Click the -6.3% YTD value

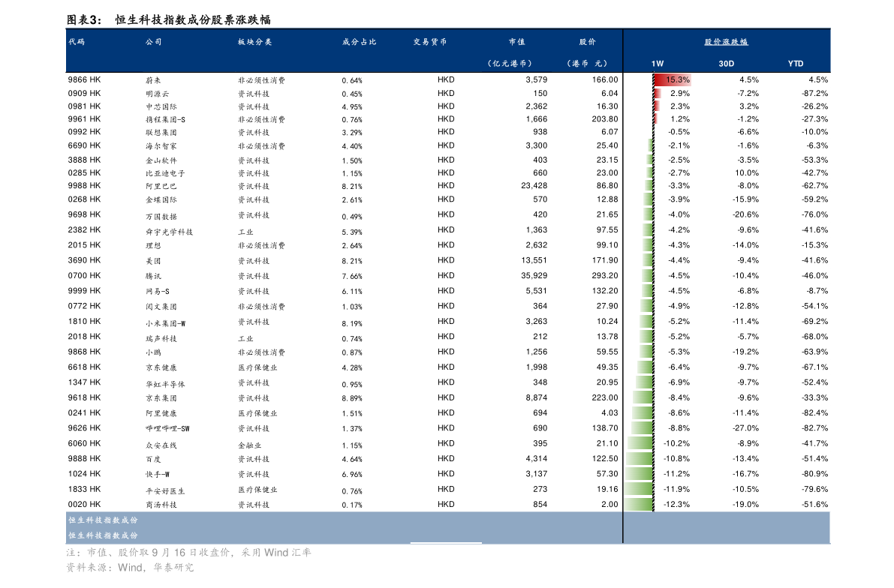click(x=817, y=145)
